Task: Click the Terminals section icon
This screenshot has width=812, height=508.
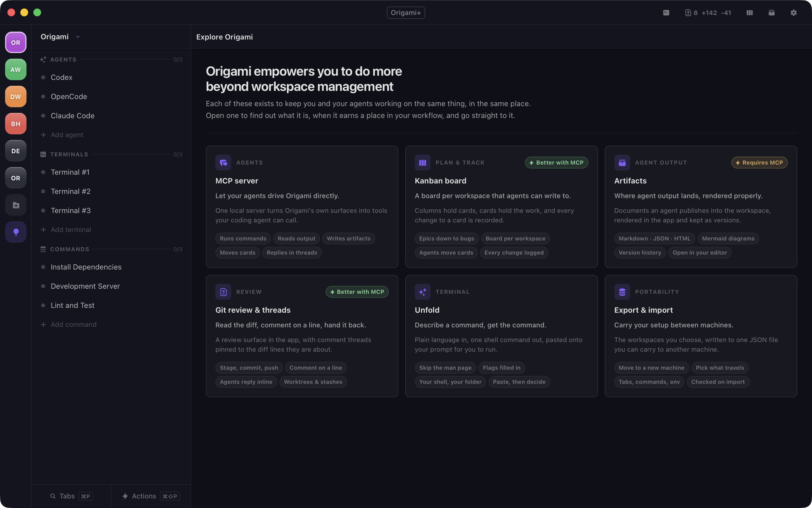Action: (x=43, y=154)
